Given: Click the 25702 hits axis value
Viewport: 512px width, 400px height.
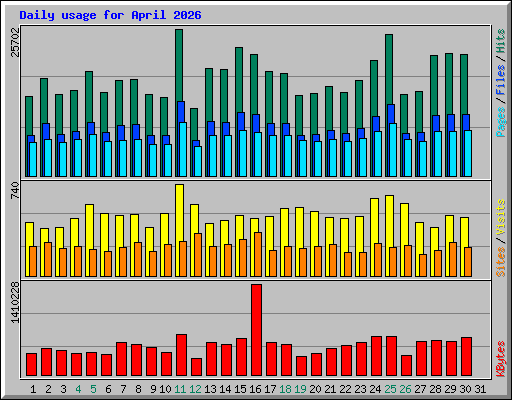Looking at the screenshot, I should 15,42.
